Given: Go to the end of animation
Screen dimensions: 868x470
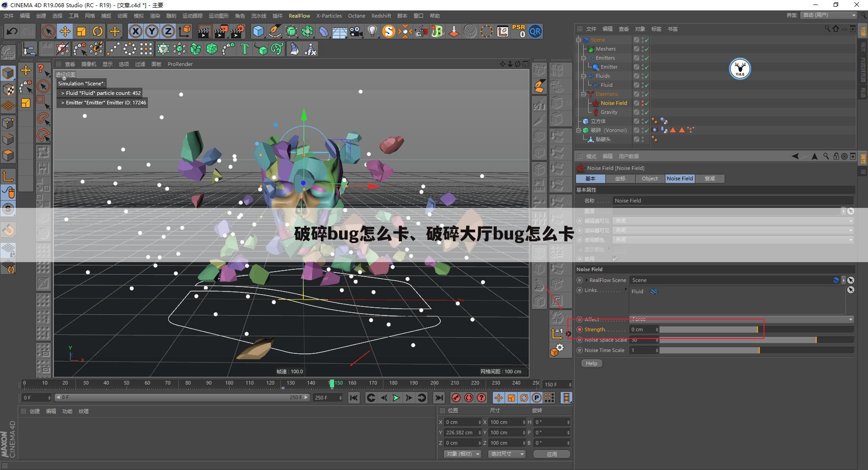Looking at the screenshot, I should pos(439,398).
